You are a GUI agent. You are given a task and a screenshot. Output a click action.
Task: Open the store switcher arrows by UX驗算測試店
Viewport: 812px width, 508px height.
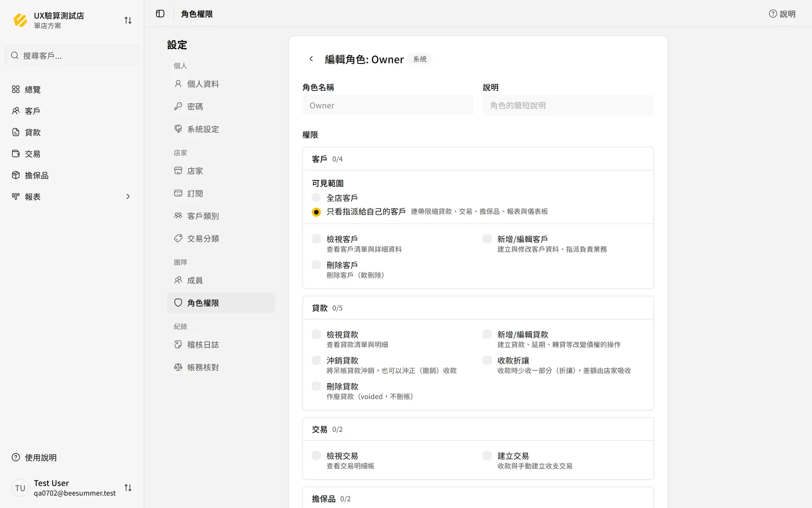[x=128, y=20]
